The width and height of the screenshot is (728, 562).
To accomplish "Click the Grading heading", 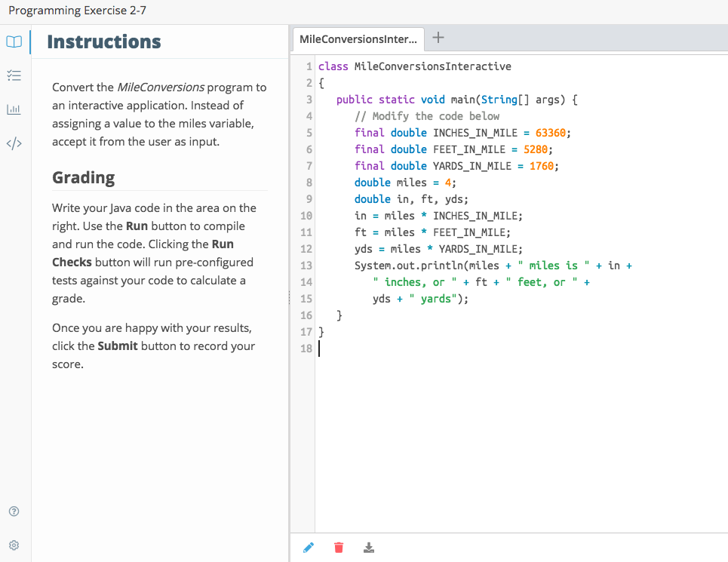I will 84,178.
